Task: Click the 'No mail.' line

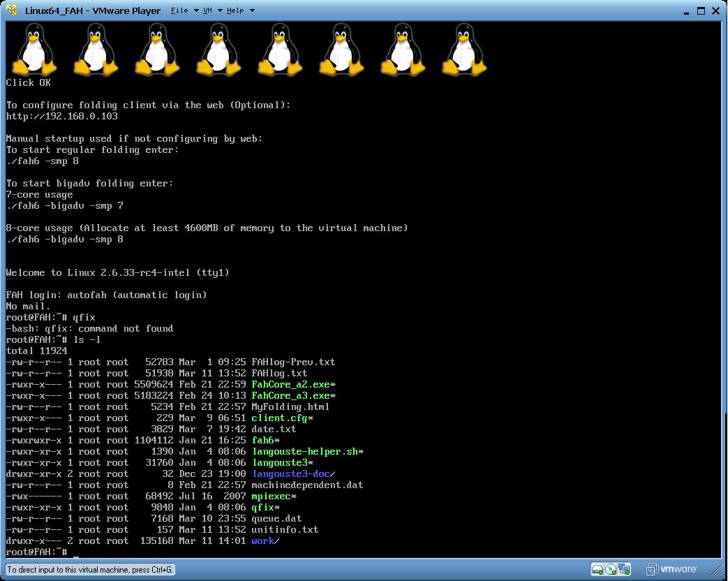Action: tap(29, 306)
